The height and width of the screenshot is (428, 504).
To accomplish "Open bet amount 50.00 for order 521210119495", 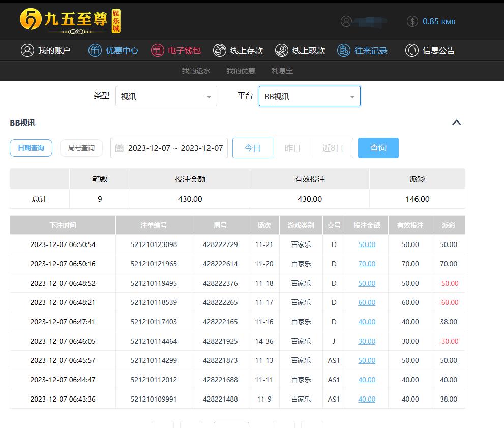I will coord(367,283).
